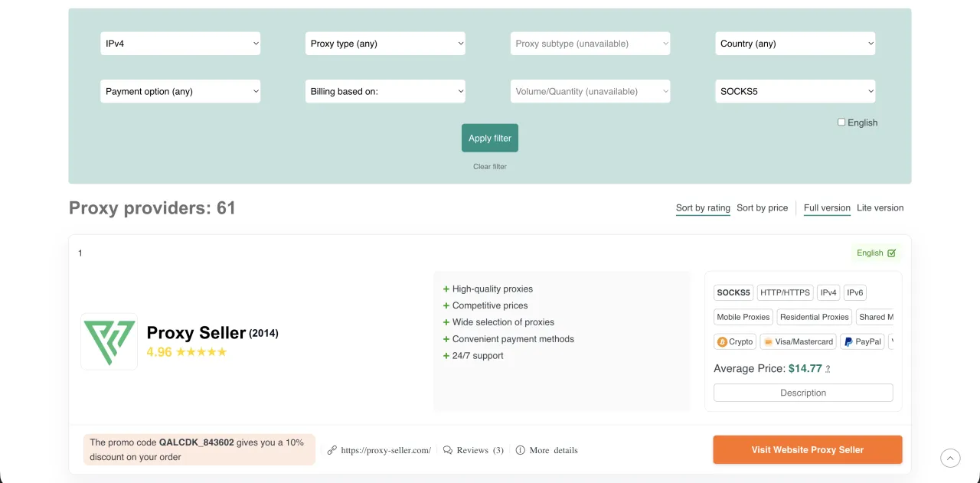Expand the Payment option (any) dropdown
This screenshot has width=980, height=483.
[181, 91]
